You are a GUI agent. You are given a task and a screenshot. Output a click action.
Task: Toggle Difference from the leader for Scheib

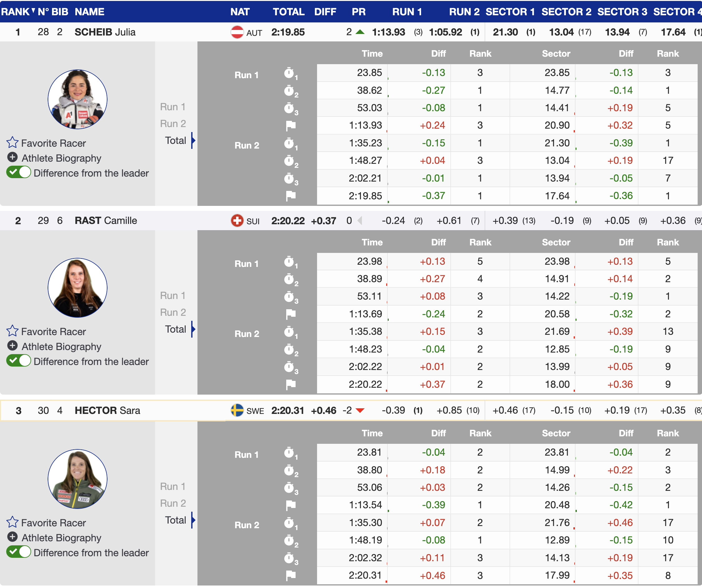(19, 173)
